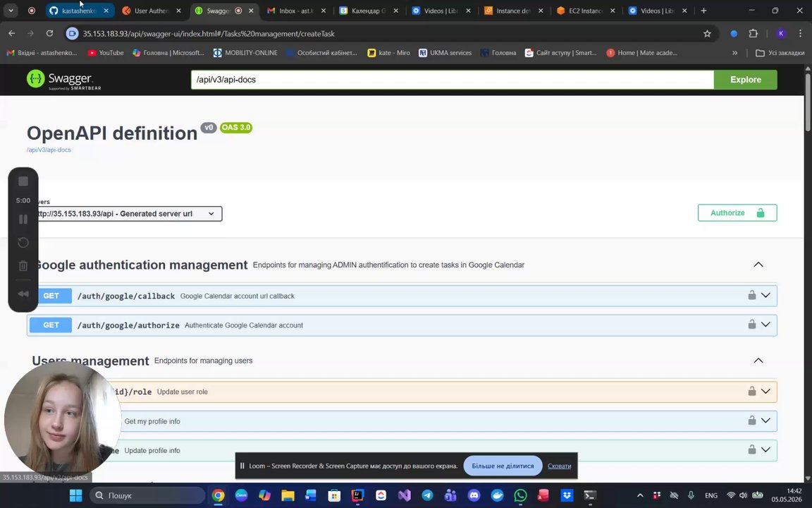The height and width of the screenshot is (508, 812).
Task: Click the Сховати link in the Loom bar
Action: [x=559, y=466]
